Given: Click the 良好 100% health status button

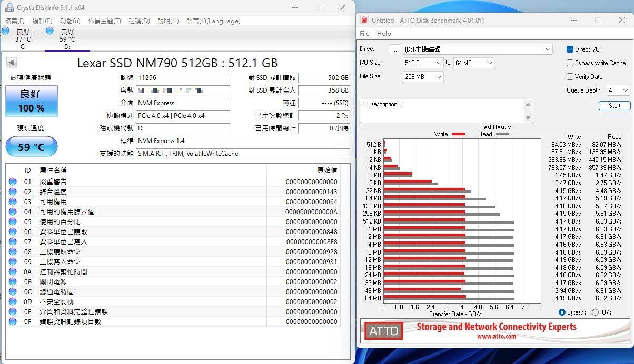Looking at the screenshot, I should click(x=32, y=101).
